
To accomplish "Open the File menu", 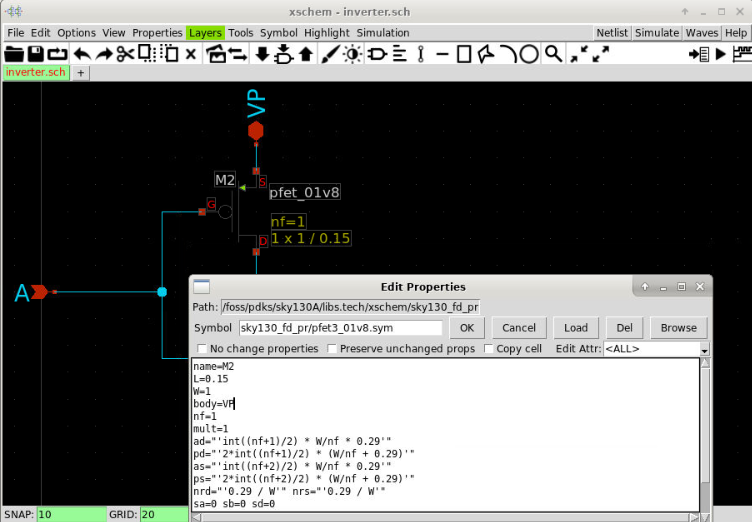I will 15,33.
